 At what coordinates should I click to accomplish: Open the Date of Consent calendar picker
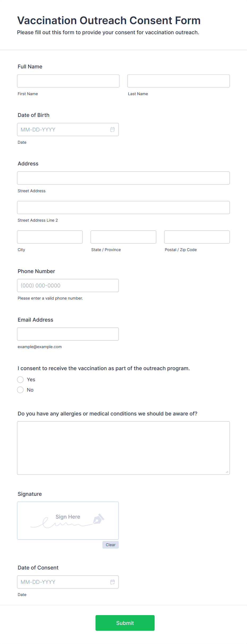(112, 582)
